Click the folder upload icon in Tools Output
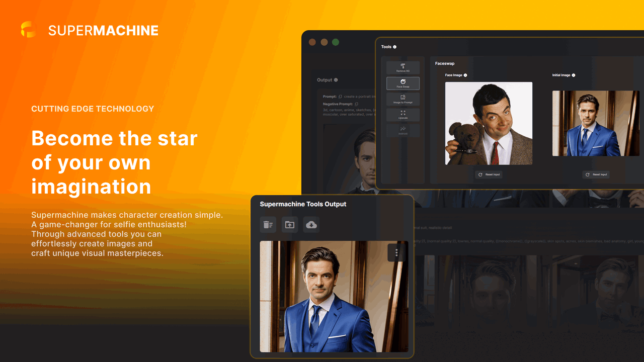644x362 pixels. pos(289,224)
